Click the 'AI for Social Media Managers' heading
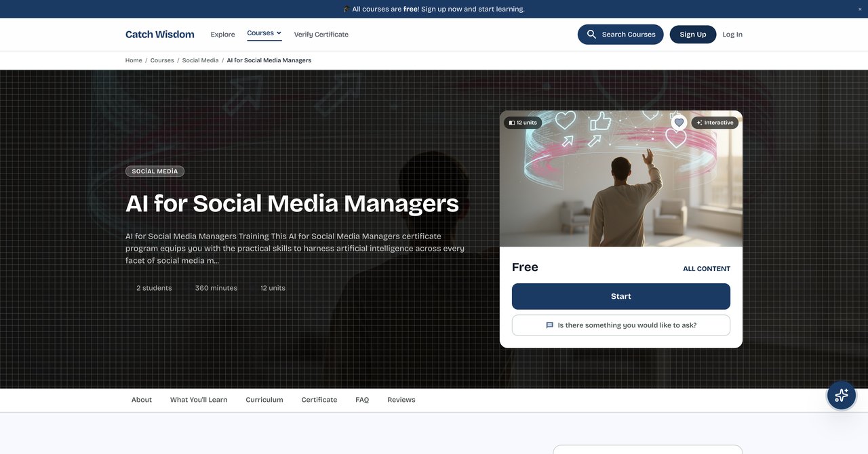868x454 pixels. [292, 203]
